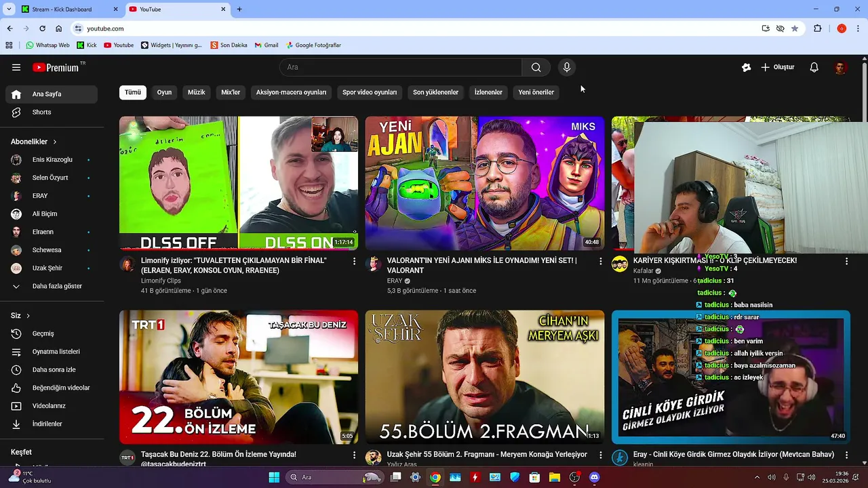Open İndirilenler downloads
Image resolution: width=868 pixels, height=488 pixels.
(x=52, y=424)
